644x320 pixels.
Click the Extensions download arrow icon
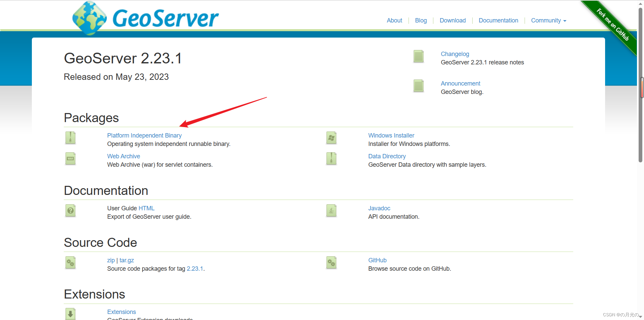[x=70, y=314]
